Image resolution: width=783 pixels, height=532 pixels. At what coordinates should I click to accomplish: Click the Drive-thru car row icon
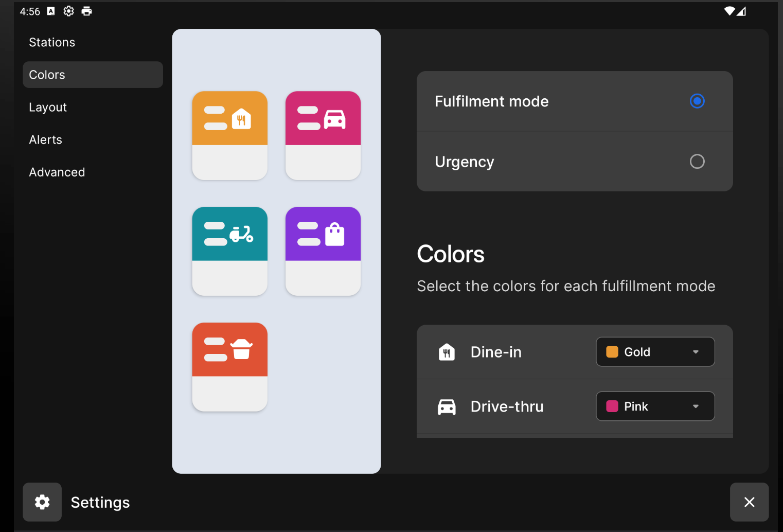pos(447,407)
